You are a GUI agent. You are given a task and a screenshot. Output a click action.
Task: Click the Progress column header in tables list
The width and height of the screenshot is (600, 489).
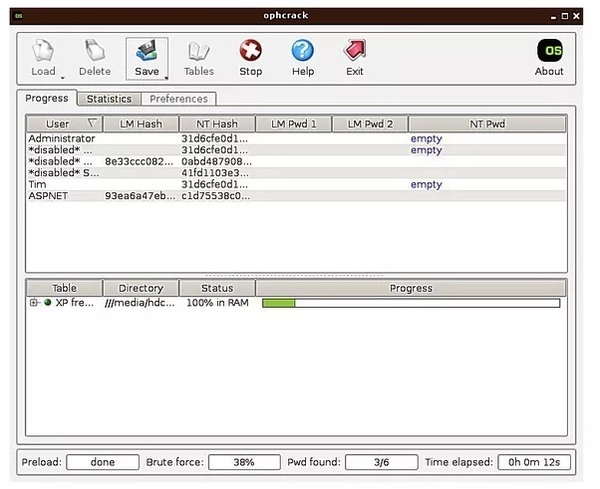pyautogui.click(x=411, y=288)
